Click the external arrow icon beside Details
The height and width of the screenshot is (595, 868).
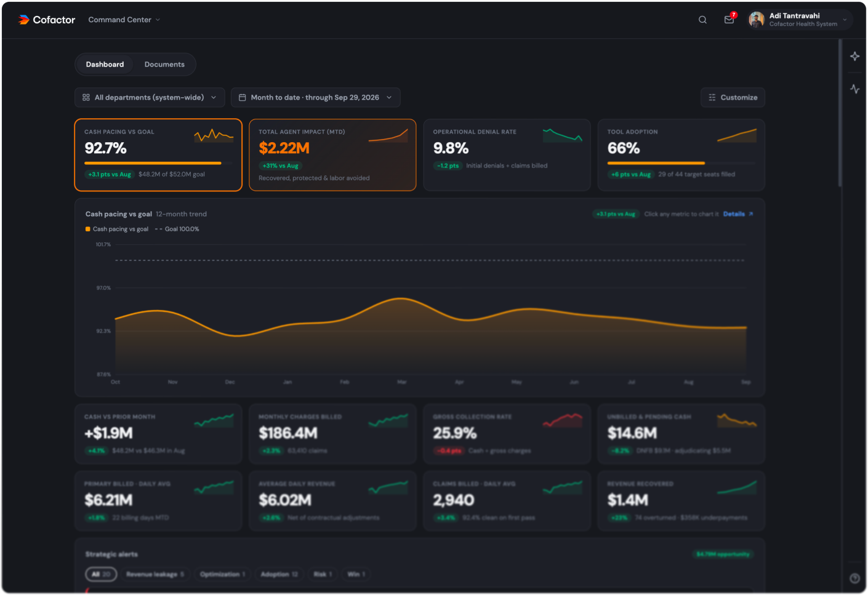pyautogui.click(x=751, y=214)
